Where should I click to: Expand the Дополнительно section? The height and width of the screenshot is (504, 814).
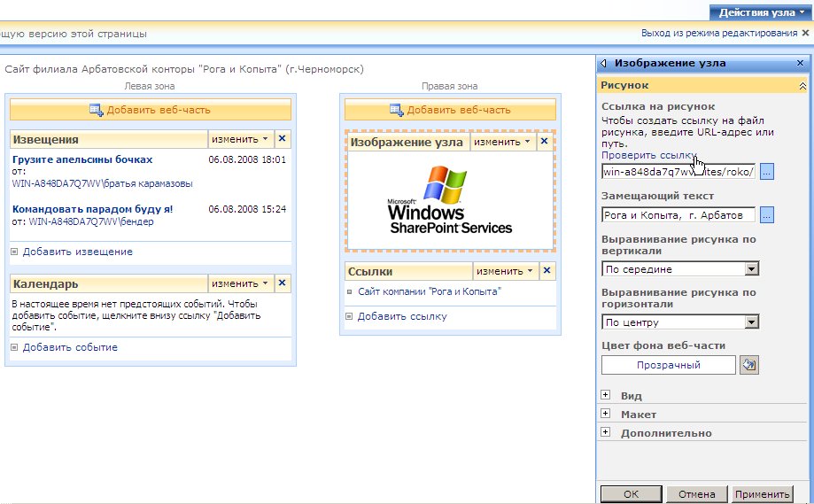click(605, 432)
